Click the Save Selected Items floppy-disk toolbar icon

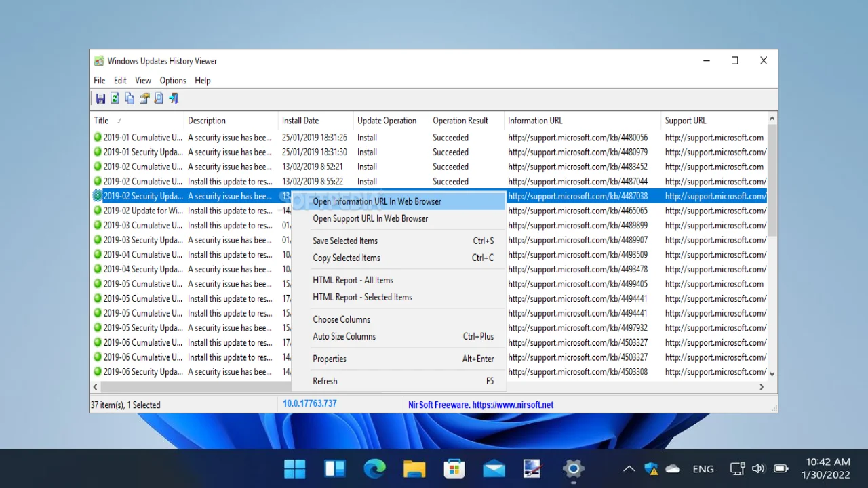pos(100,99)
